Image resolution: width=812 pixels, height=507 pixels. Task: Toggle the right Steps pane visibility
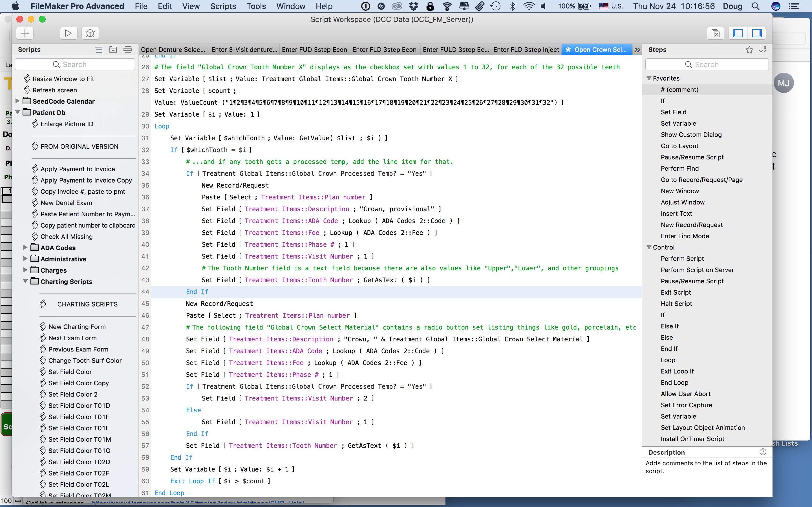click(x=757, y=33)
